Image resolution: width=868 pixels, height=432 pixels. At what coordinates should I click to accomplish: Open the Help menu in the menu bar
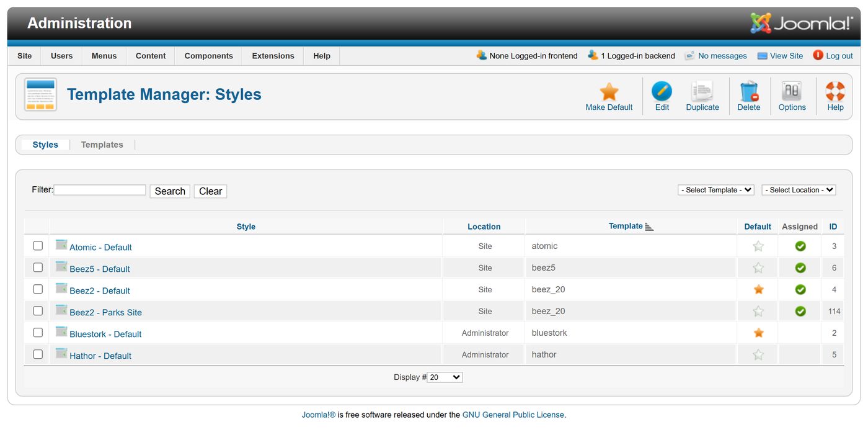click(322, 56)
